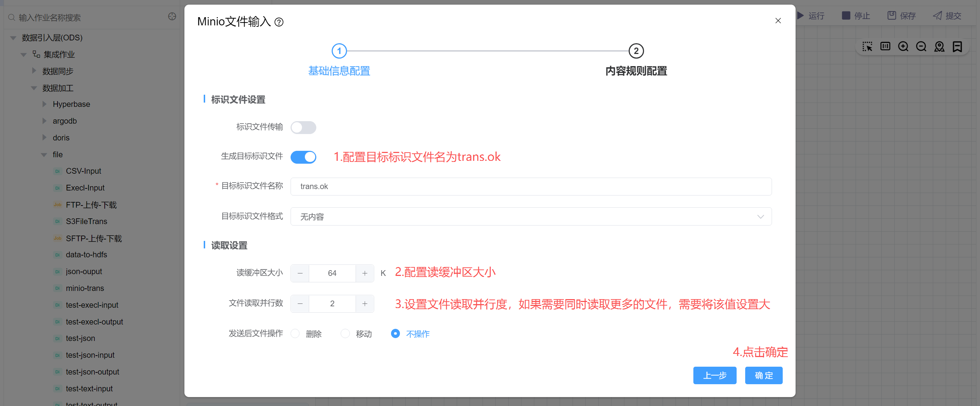This screenshot has height=406, width=980.
Task: Click the 目标标识文件名称 input field
Action: pos(531,187)
